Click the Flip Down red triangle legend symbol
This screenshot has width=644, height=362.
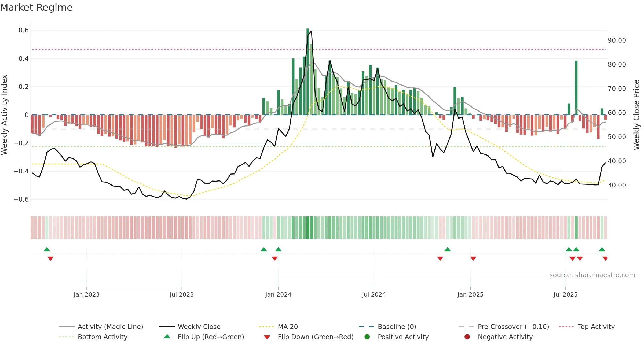pyautogui.click(x=267, y=337)
